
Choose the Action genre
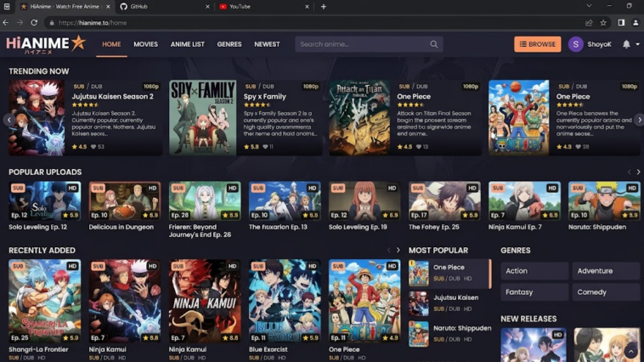tap(534, 271)
